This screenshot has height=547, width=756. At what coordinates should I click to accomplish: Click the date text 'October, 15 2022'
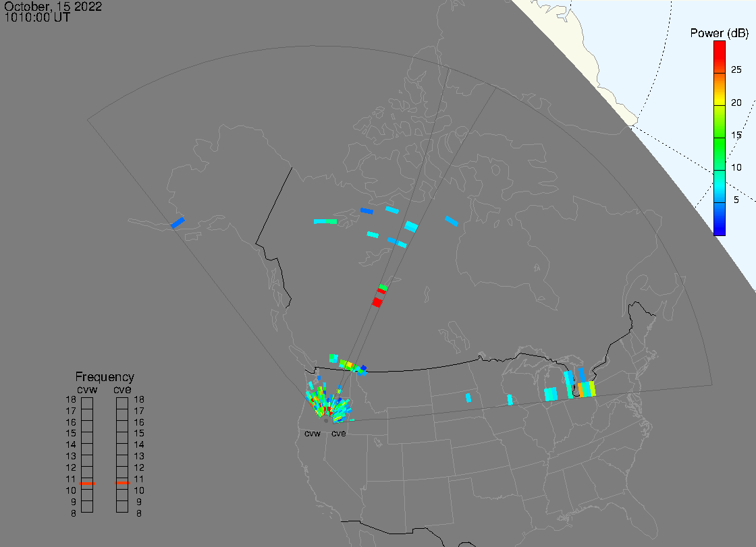pos(53,6)
